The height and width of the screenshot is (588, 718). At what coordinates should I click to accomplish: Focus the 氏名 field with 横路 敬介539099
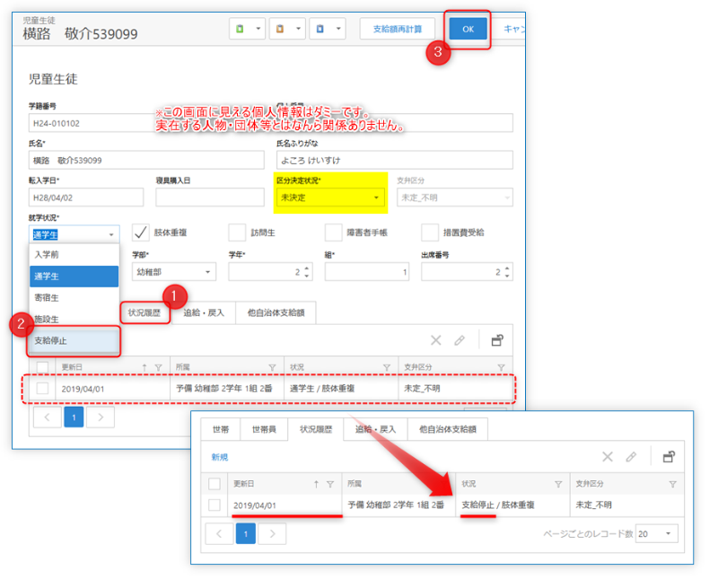(x=146, y=161)
